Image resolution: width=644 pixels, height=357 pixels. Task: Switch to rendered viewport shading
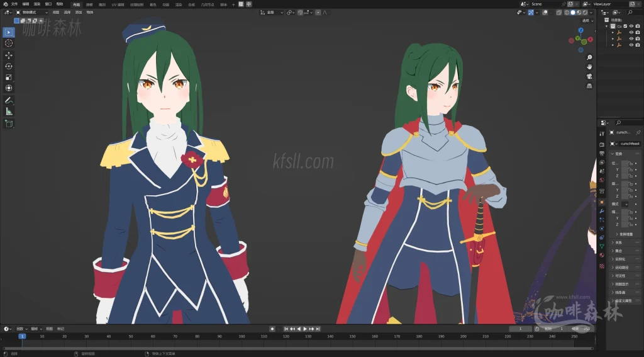pos(585,13)
